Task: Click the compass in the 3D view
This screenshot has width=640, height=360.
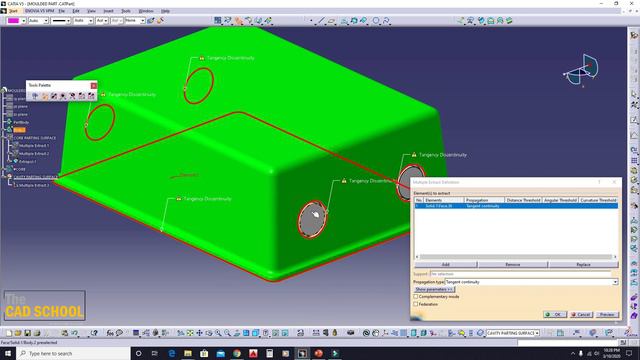Action: [582, 70]
